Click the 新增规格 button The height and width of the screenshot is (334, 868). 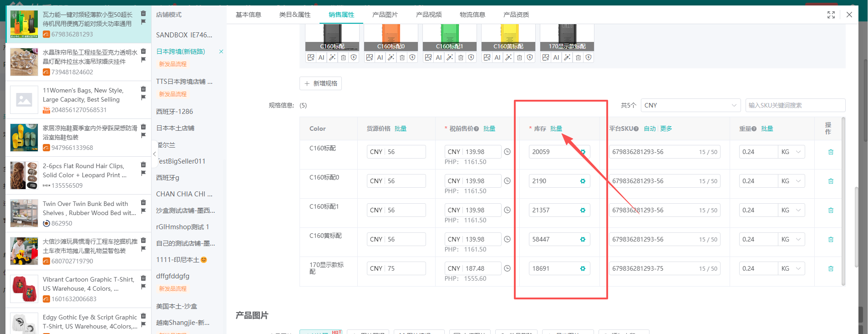(320, 83)
